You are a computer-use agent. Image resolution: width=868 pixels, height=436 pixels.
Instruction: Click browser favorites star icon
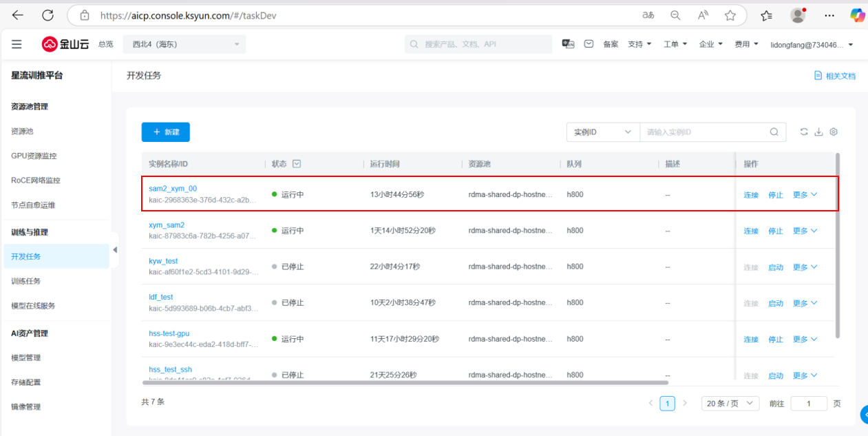point(730,15)
